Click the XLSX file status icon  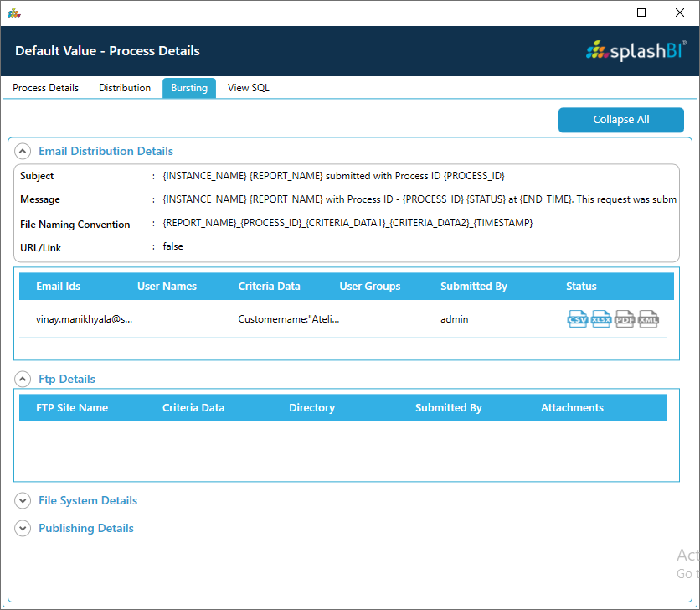(601, 319)
